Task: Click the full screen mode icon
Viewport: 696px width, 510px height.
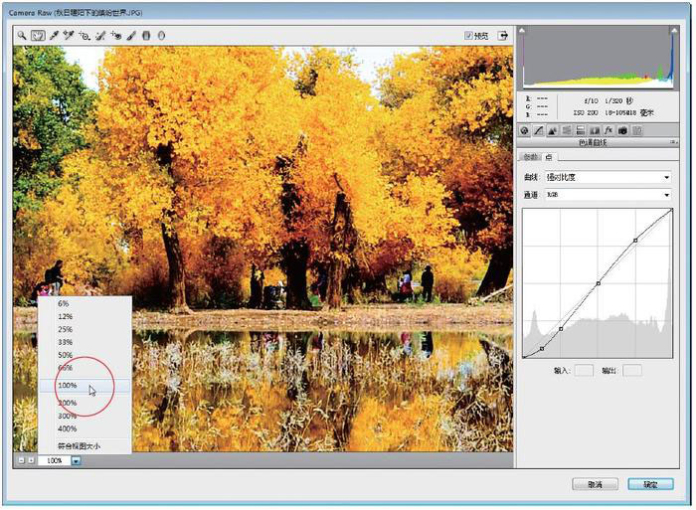Action: coord(503,35)
